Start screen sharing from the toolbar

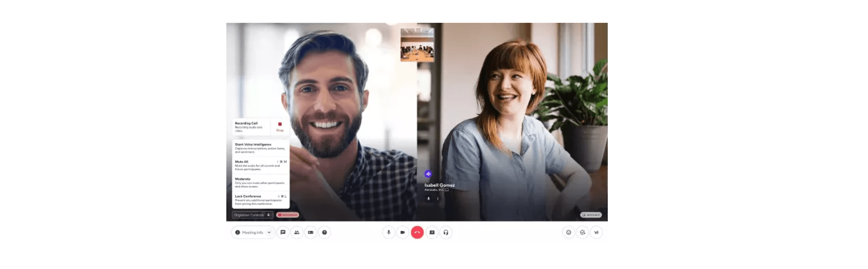click(x=432, y=232)
